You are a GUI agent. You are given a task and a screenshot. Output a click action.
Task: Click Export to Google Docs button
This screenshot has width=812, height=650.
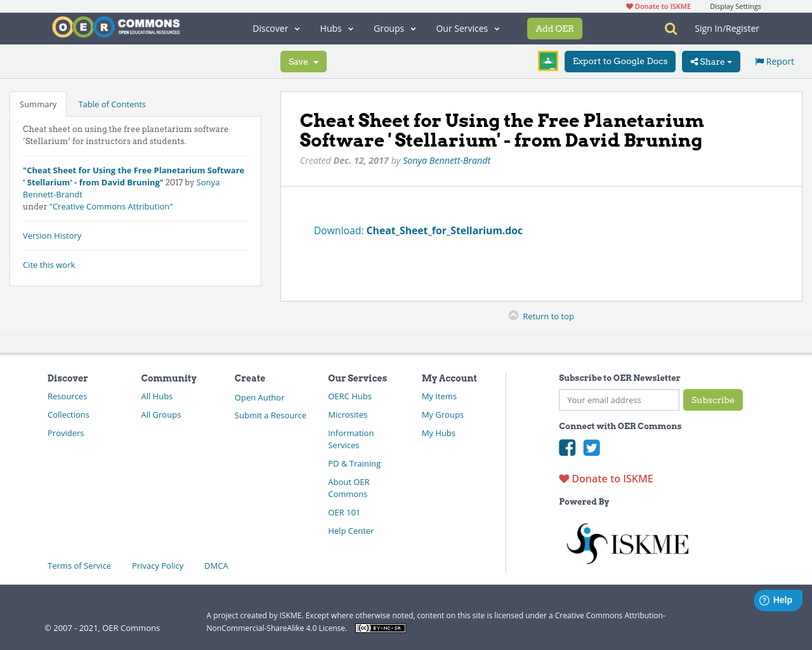[x=620, y=62]
